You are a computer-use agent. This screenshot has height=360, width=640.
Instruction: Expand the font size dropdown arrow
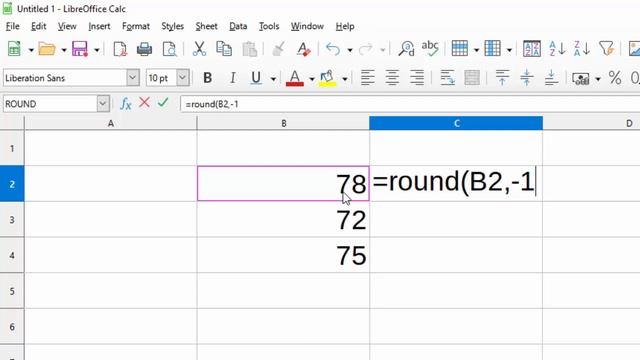[183, 78]
